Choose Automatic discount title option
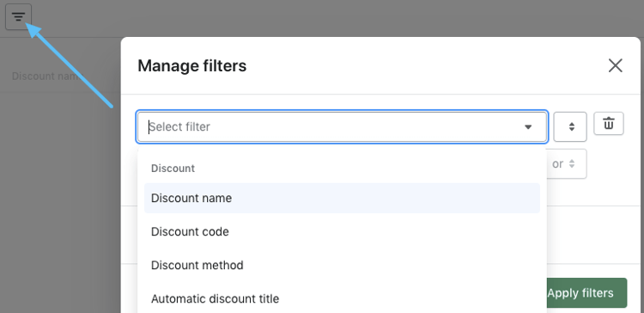Viewport: 644px width, 313px height. 342,298
